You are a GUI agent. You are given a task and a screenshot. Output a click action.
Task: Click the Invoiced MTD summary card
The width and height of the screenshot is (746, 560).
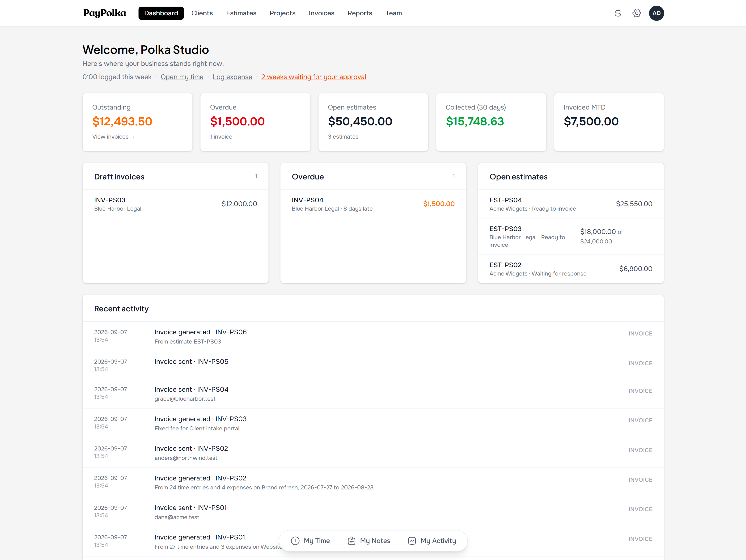tap(609, 122)
